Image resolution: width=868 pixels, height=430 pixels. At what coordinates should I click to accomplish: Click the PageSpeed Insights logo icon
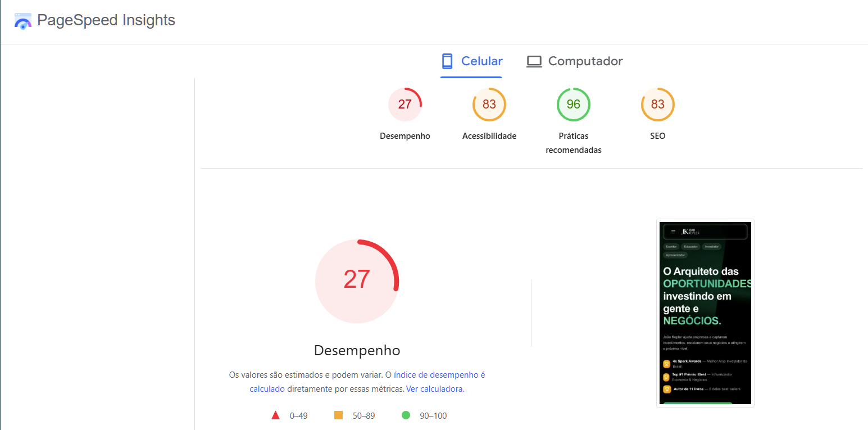pyautogui.click(x=22, y=20)
